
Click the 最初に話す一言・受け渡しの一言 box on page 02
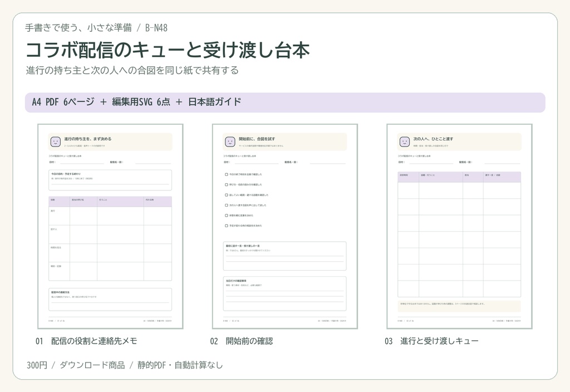[x=284, y=256]
